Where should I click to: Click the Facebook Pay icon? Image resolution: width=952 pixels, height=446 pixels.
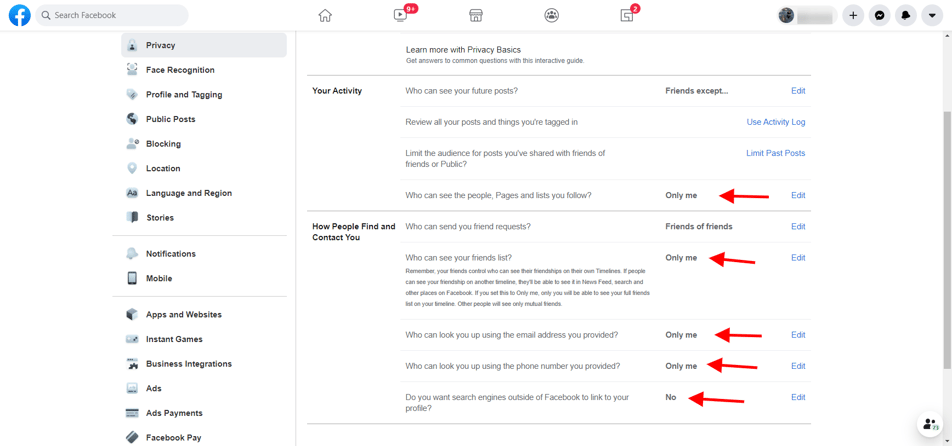[x=132, y=438]
